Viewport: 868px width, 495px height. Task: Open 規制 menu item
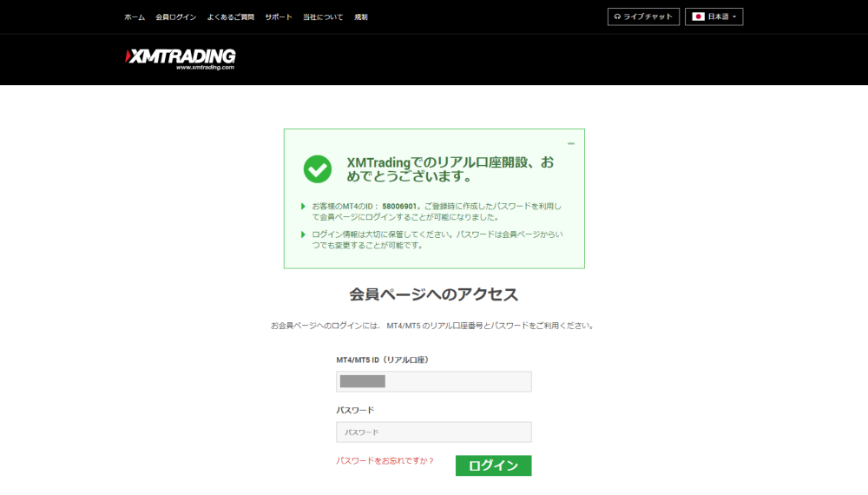click(361, 17)
